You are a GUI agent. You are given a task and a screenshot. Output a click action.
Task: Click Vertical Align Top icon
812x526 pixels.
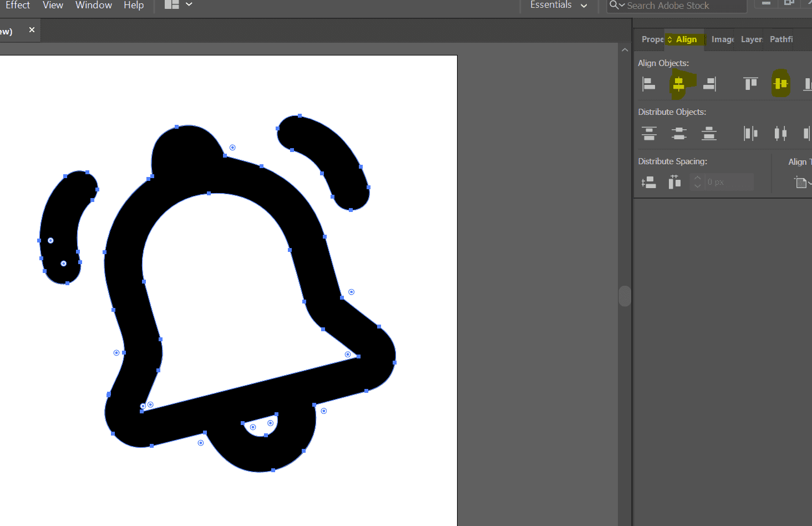click(x=750, y=84)
